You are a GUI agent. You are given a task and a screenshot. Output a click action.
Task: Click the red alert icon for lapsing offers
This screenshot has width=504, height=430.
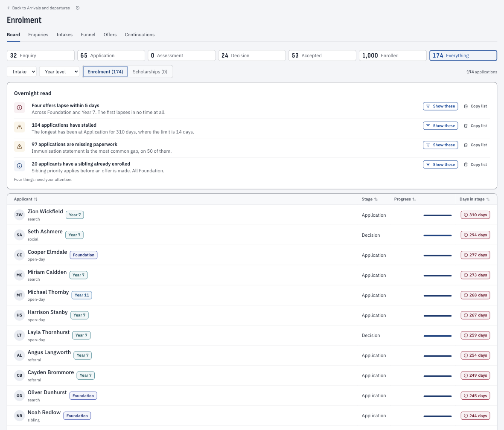(19, 107)
